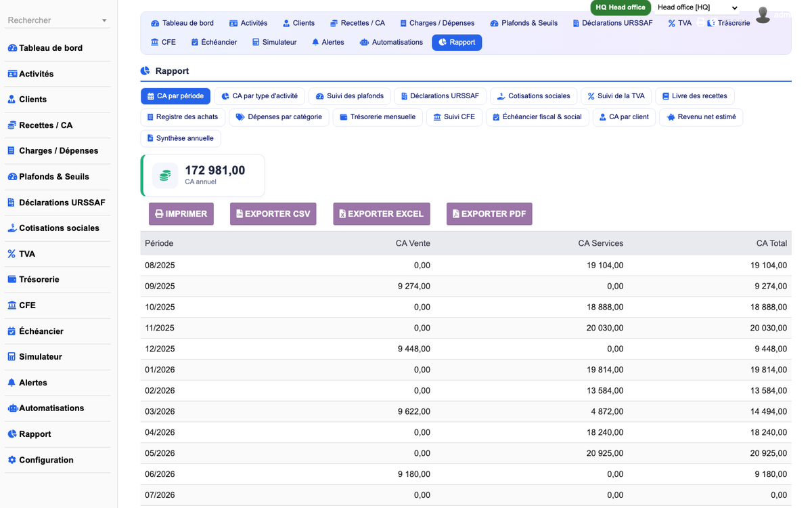Screen dimensions: 812x508
Task: Open Livre des recettes report
Action: pyautogui.click(x=695, y=96)
